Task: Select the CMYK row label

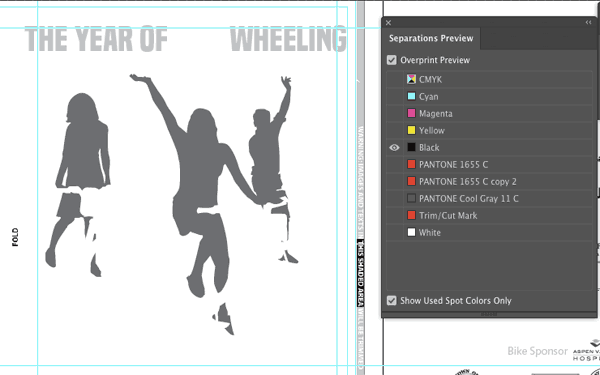Action: tap(430, 80)
